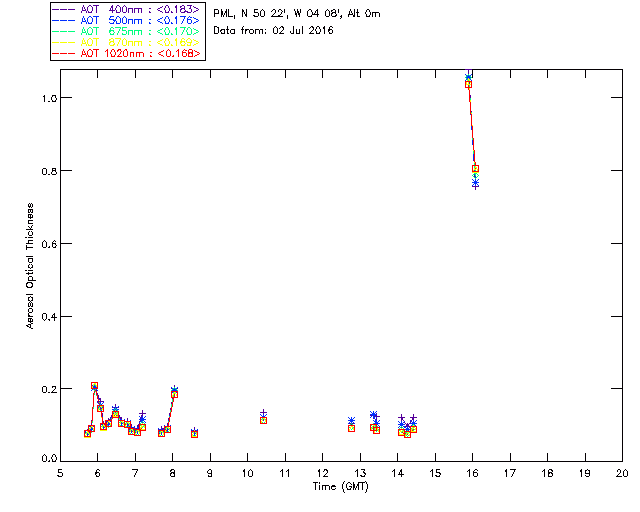Click the Aerosol Optical Thickness axis label
Viewport: 640px width, 512px height.
click(30, 265)
